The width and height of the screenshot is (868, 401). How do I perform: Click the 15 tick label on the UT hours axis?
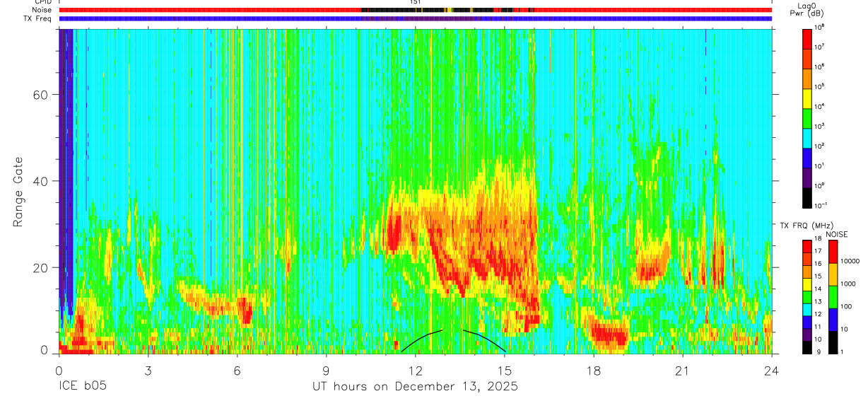pyautogui.click(x=505, y=371)
